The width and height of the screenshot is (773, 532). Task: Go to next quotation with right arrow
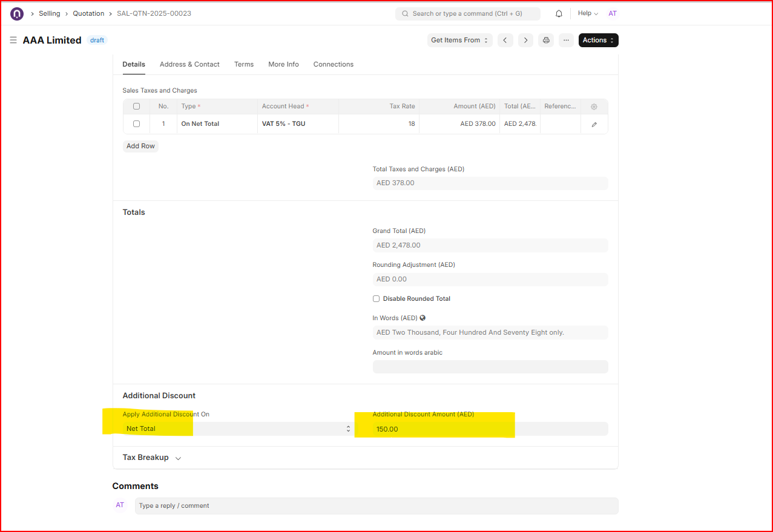[525, 40]
